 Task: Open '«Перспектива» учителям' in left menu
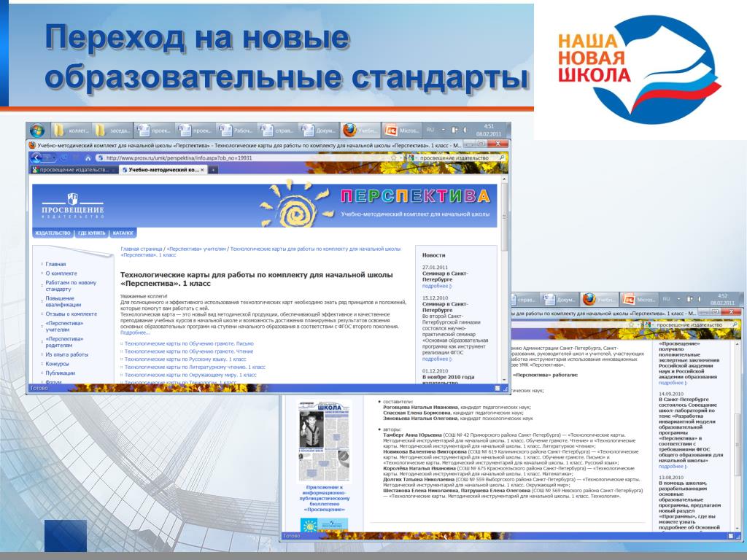pyautogui.click(x=64, y=326)
